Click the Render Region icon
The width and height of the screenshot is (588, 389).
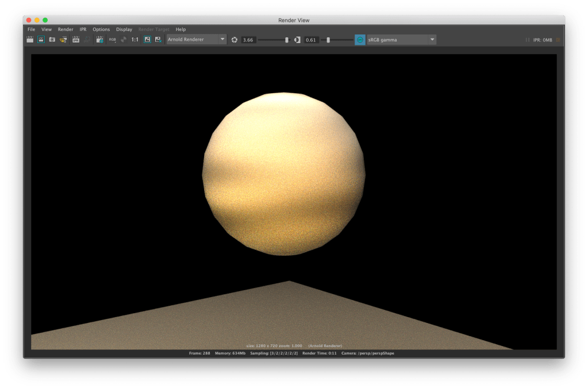tap(41, 40)
